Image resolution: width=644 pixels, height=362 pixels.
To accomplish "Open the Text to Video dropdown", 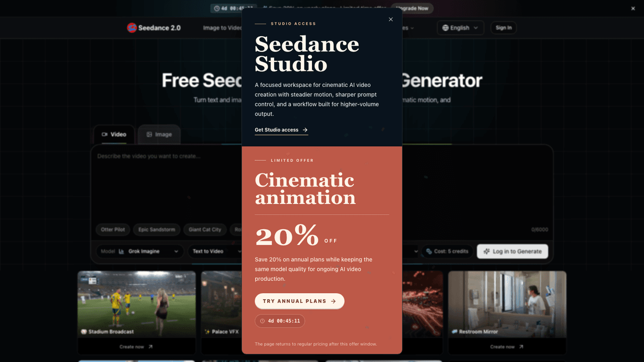I will (x=215, y=251).
